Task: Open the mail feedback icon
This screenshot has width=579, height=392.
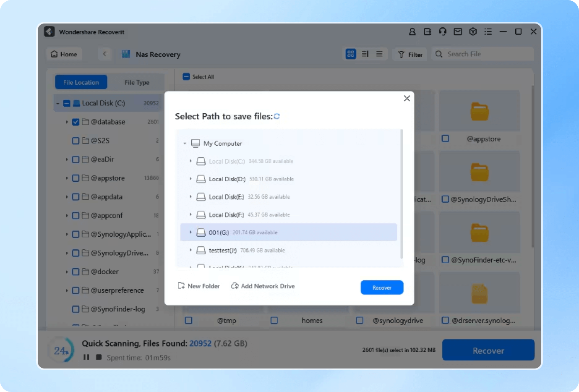Action: pos(458,31)
